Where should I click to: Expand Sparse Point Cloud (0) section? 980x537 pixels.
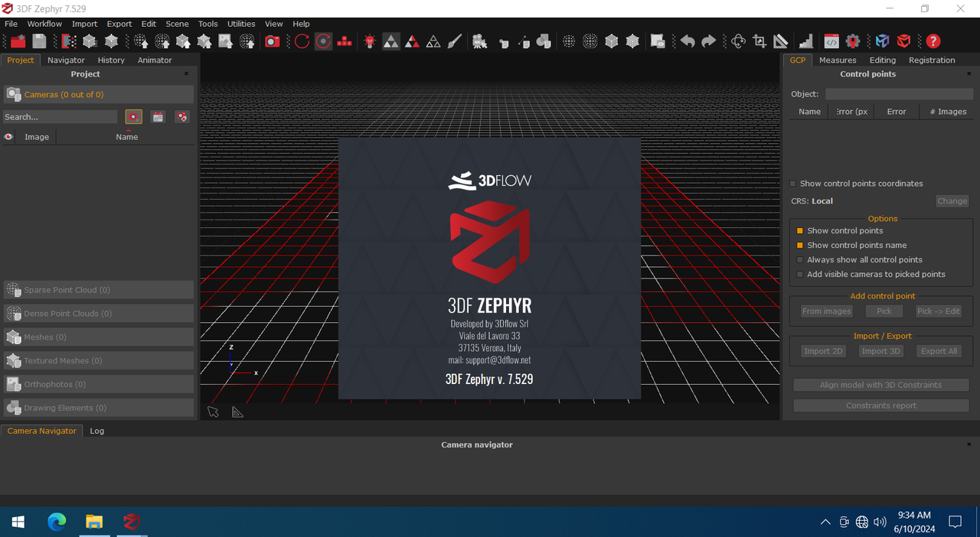(x=99, y=290)
